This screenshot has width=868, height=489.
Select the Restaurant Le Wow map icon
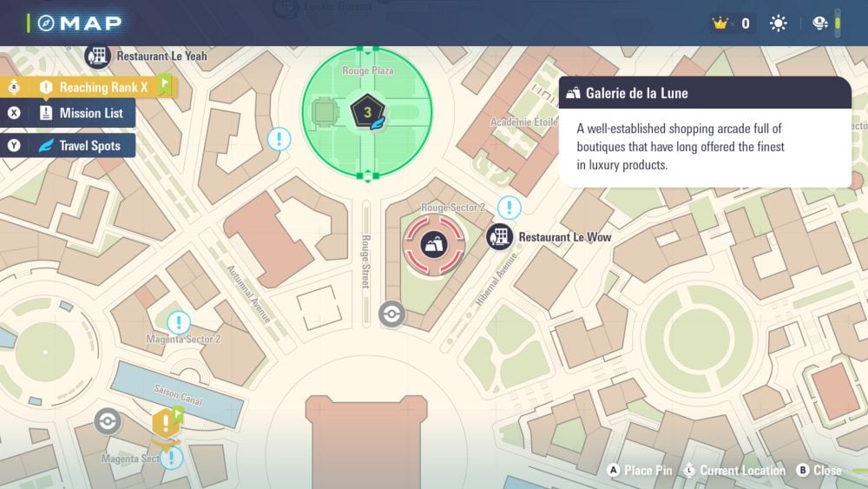point(499,236)
